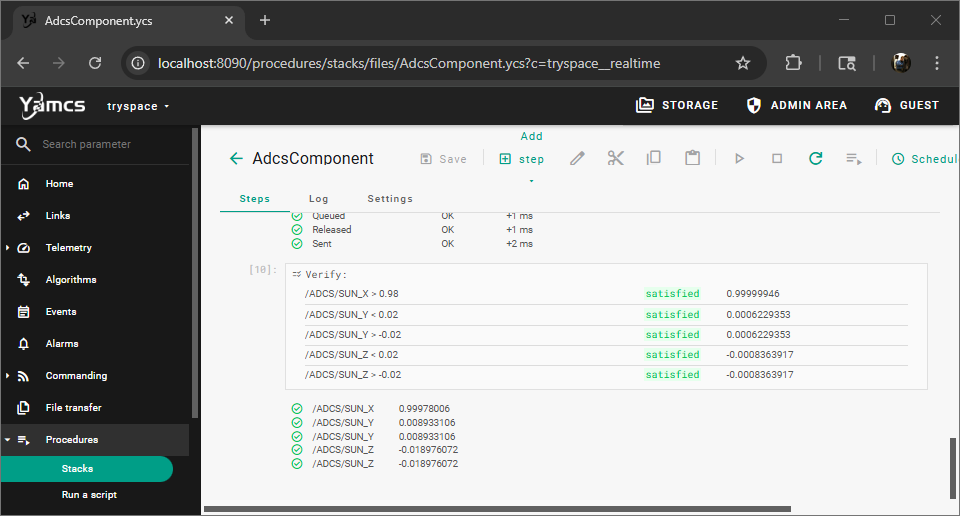Open STORAGE in the top bar

pos(677,105)
